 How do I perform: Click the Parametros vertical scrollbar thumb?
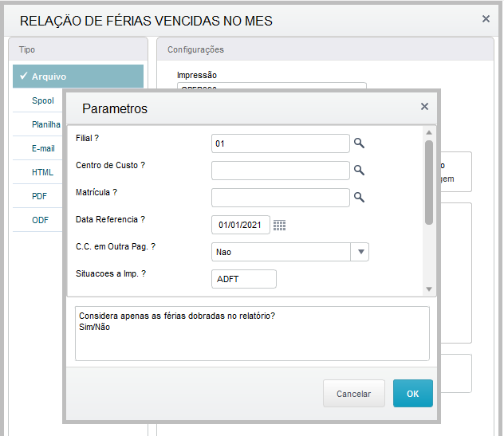(429, 183)
